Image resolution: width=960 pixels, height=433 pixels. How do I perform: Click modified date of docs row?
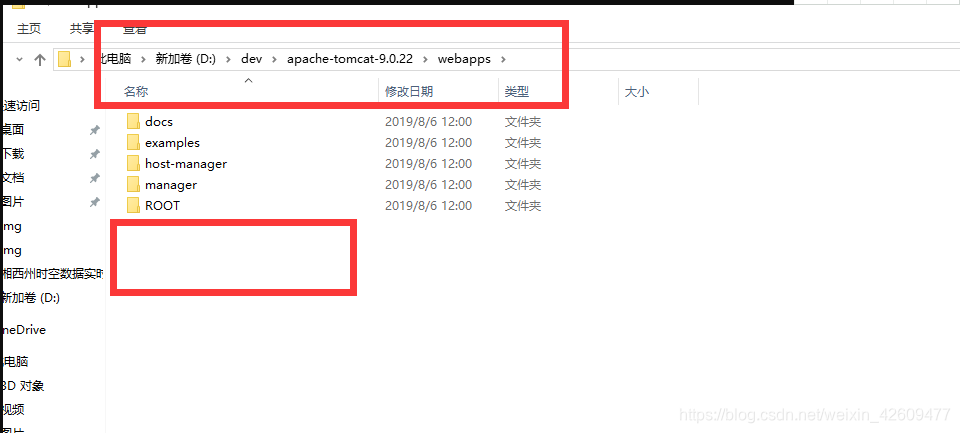coord(429,122)
